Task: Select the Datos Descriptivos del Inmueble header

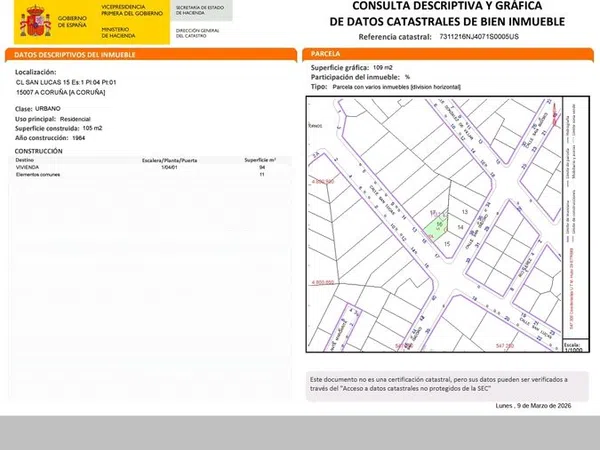Action: coord(77,54)
